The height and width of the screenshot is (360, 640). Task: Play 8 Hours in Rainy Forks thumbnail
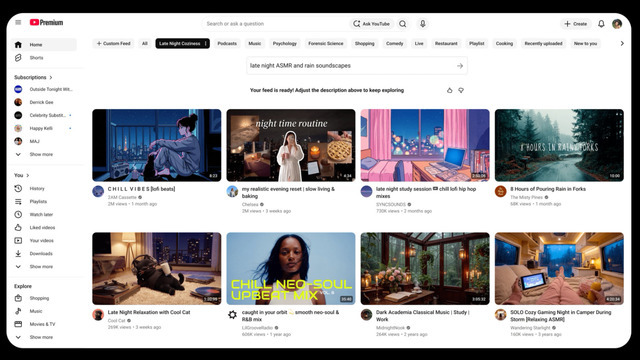click(x=559, y=145)
